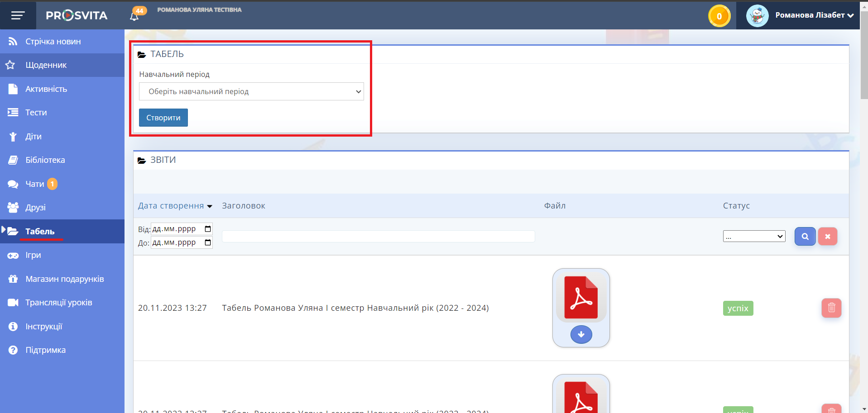The image size is (868, 413).
Task: Expand the Навчальний період dropdown
Action: pos(251,91)
